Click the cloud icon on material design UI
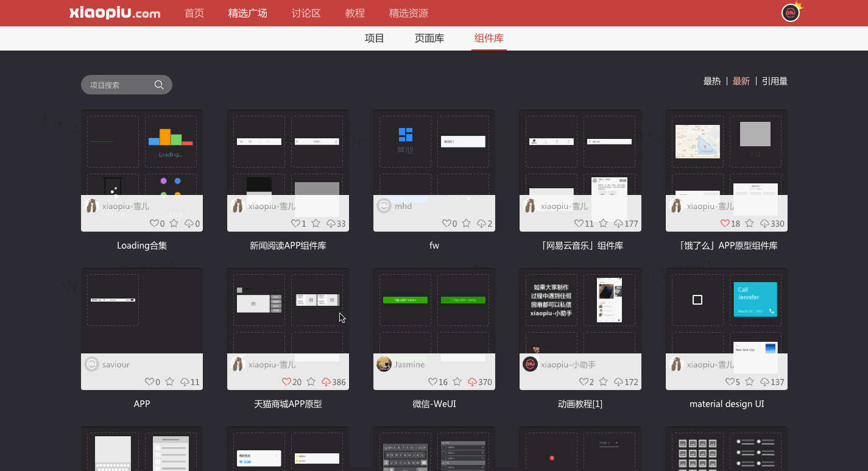The image size is (868, 471). (x=764, y=382)
